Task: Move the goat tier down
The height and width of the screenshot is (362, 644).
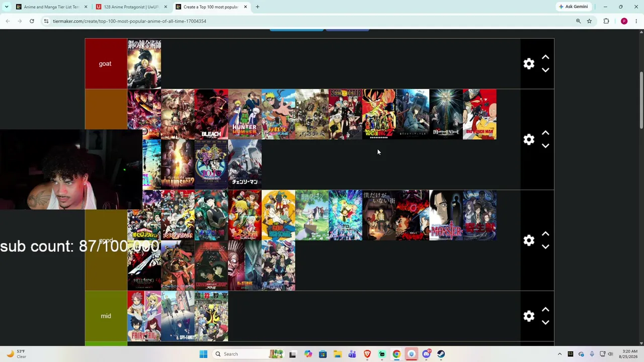Action: pyautogui.click(x=545, y=70)
